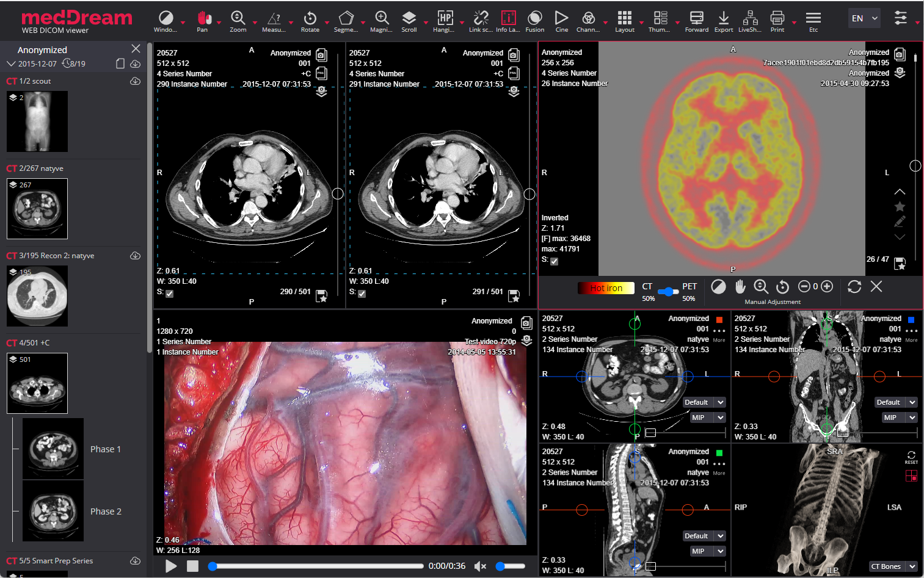Mute the video audio
The image size is (924, 578).
(480, 566)
